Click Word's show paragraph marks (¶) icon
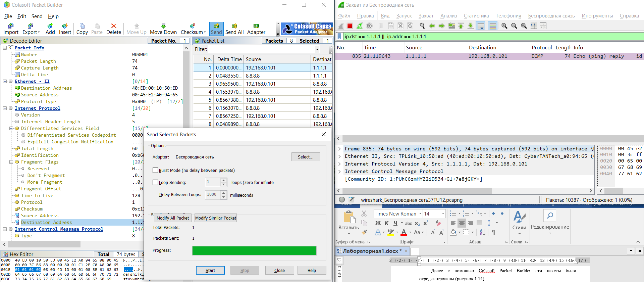Screen dimensions: 644x282 click(x=494, y=232)
